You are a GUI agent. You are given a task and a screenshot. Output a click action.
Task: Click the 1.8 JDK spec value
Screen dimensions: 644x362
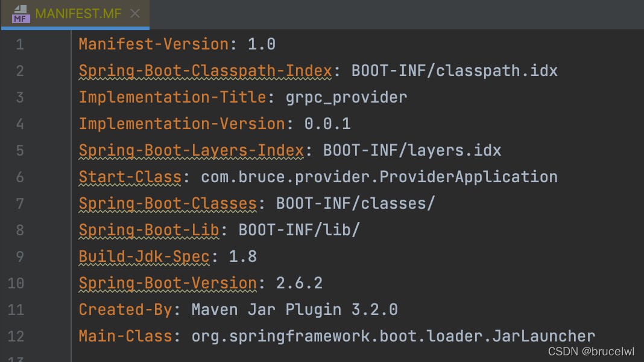pos(243,257)
